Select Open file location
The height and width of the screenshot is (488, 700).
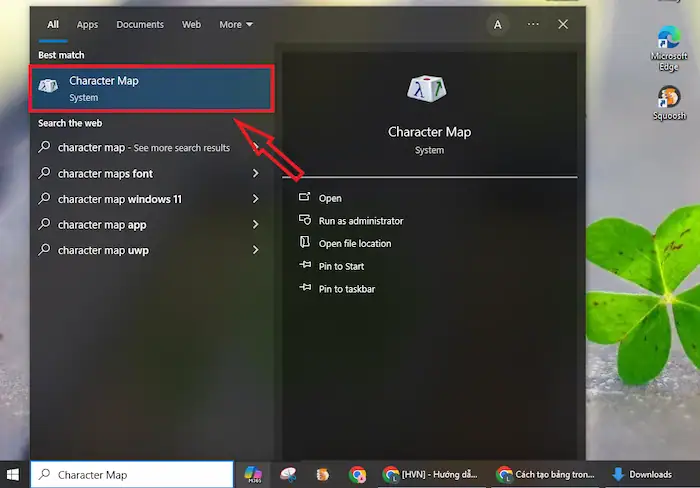point(354,244)
